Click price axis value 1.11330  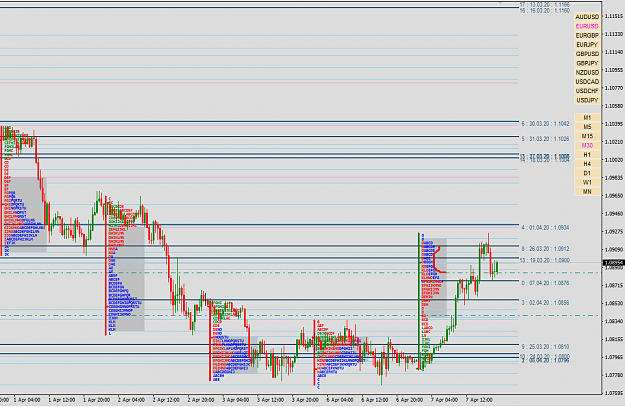[614, 34]
